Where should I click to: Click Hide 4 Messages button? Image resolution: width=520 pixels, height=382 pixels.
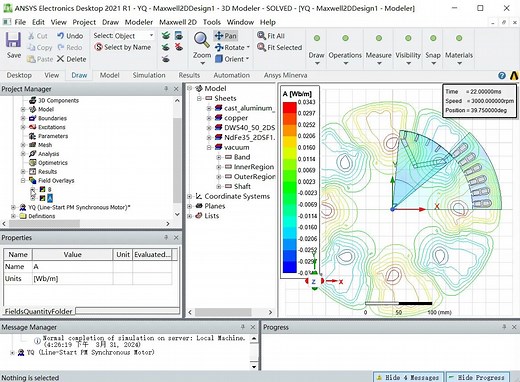click(x=408, y=377)
